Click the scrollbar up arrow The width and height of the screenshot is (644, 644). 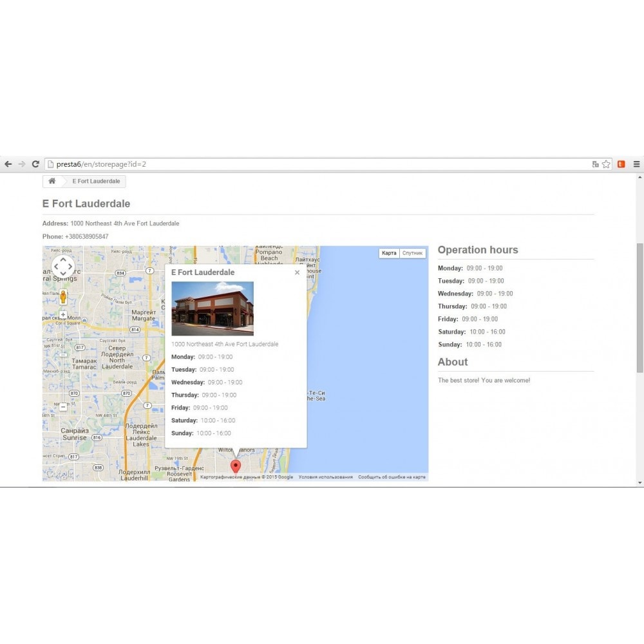pos(639,178)
